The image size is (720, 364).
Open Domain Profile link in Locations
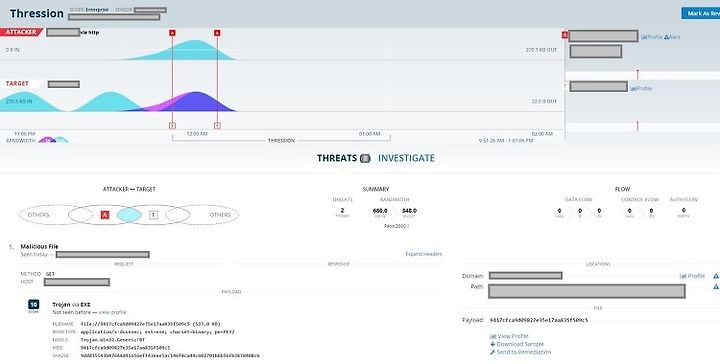[692, 276]
